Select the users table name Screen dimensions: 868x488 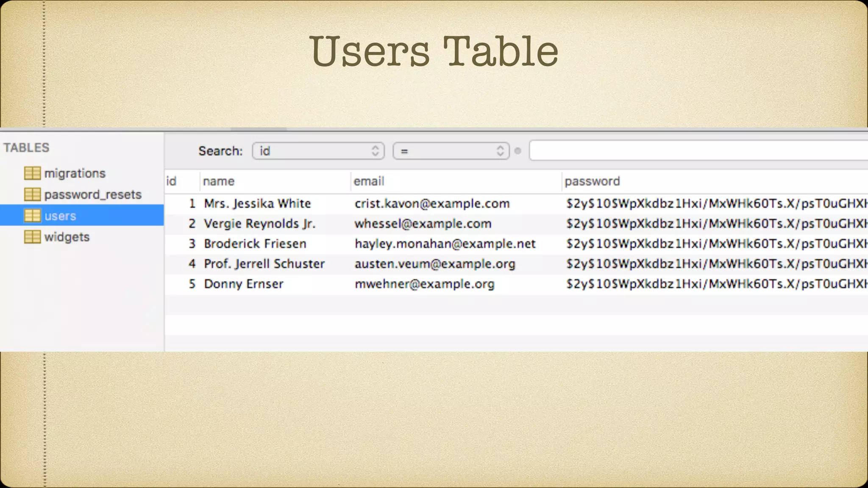tap(60, 216)
